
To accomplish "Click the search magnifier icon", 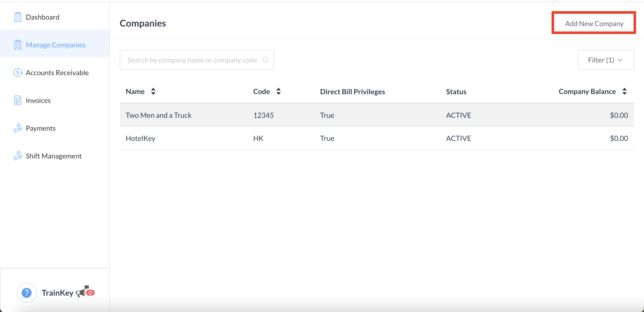I will [265, 60].
